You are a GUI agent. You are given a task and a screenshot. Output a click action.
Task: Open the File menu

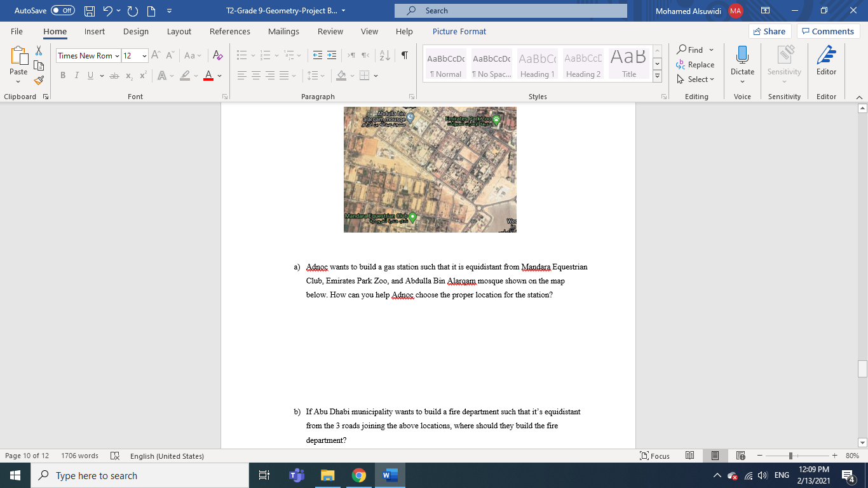(x=17, y=31)
